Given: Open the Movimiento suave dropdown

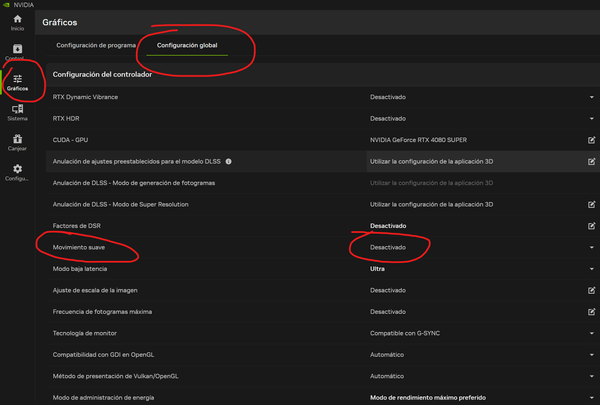Looking at the screenshot, I should [591, 247].
